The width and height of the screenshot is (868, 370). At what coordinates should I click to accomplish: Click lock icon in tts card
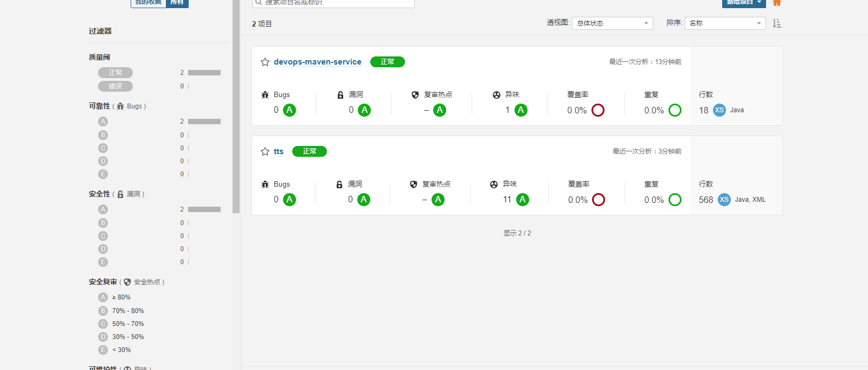[x=339, y=184]
